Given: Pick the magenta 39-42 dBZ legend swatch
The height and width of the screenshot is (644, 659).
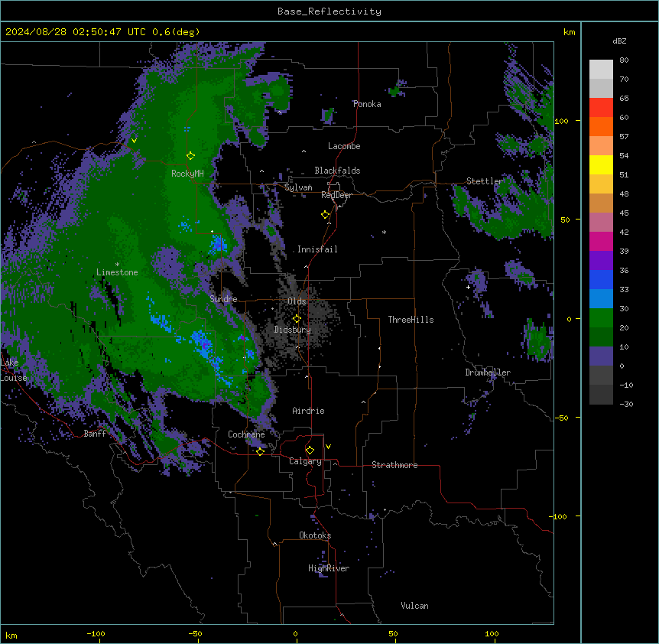Looking at the screenshot, I should [601, 241].
